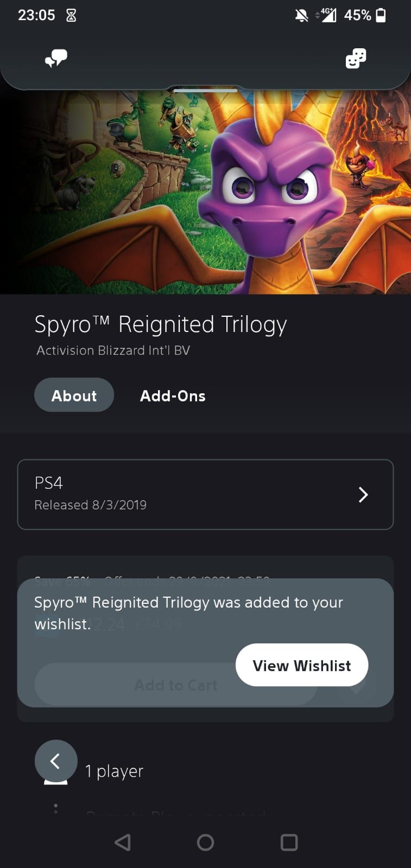Select the About tab
This screenshot has height=868, width=411.
[x=74, y=395]
